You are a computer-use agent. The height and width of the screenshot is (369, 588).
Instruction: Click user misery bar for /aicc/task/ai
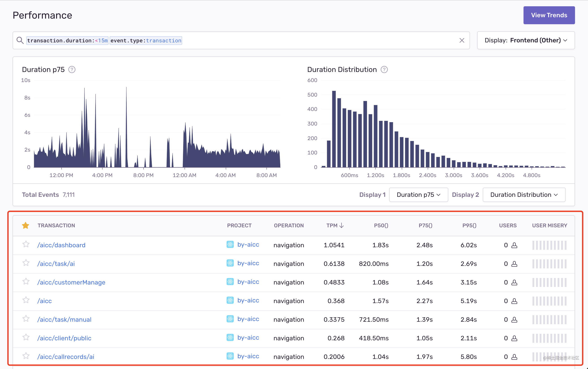(549, 264)
